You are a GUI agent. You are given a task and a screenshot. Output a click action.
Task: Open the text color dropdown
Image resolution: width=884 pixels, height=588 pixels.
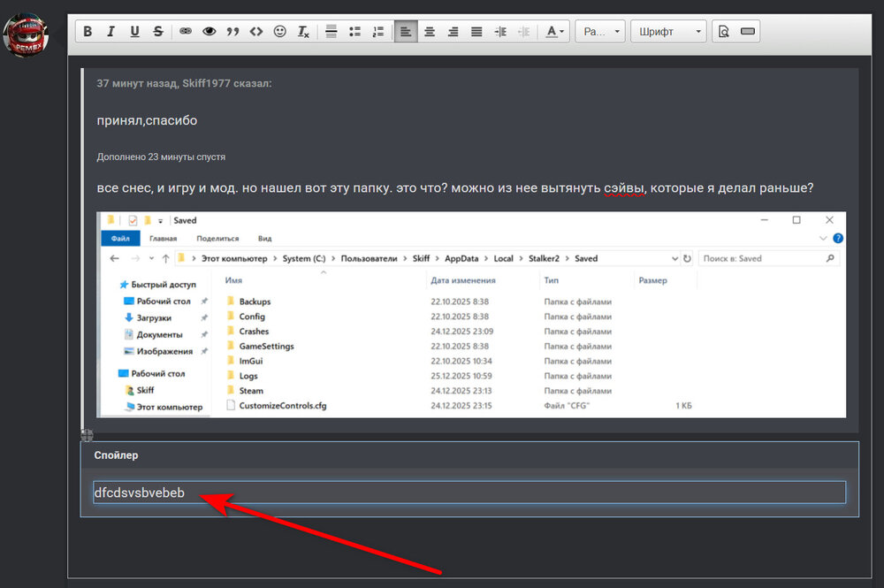point(554,32)
